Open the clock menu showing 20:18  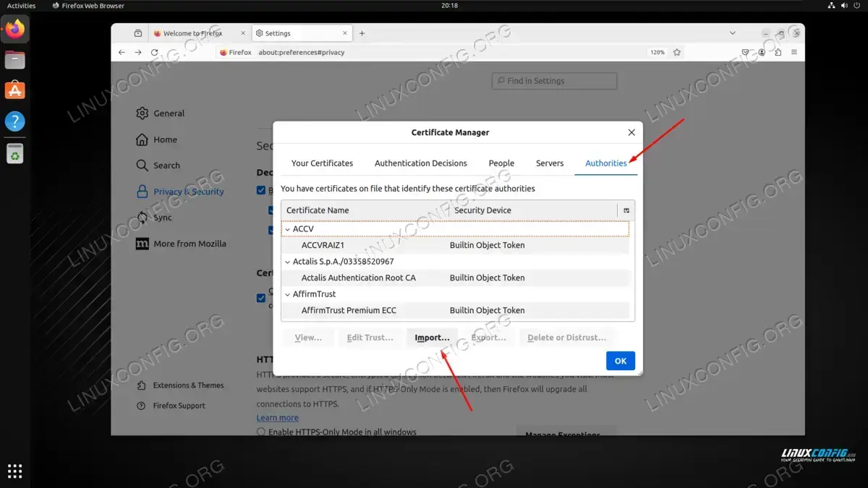pyautogui.click(x=449, y=6)
